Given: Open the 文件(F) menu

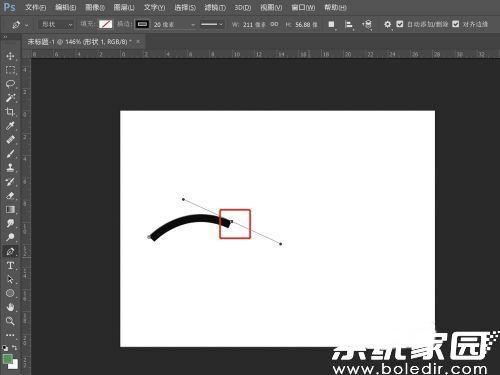Looking at the screenshot, I should (36, 7).
